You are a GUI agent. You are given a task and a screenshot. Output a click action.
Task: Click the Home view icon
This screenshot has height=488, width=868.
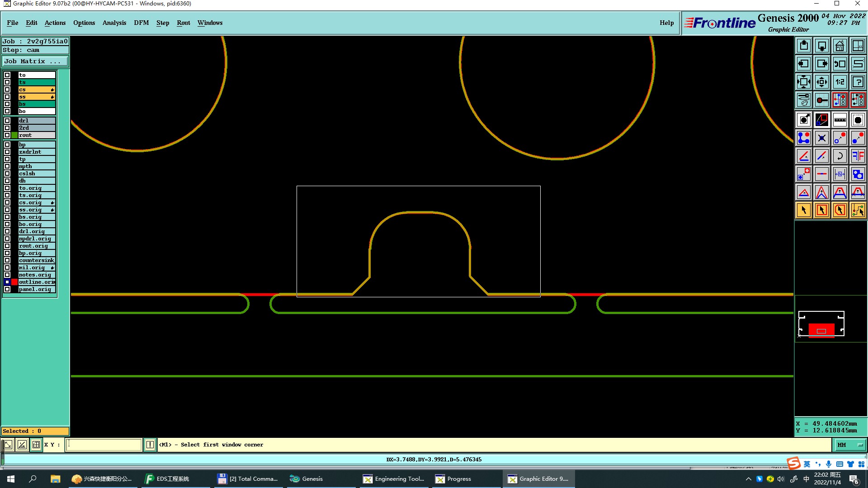[840, 46]
